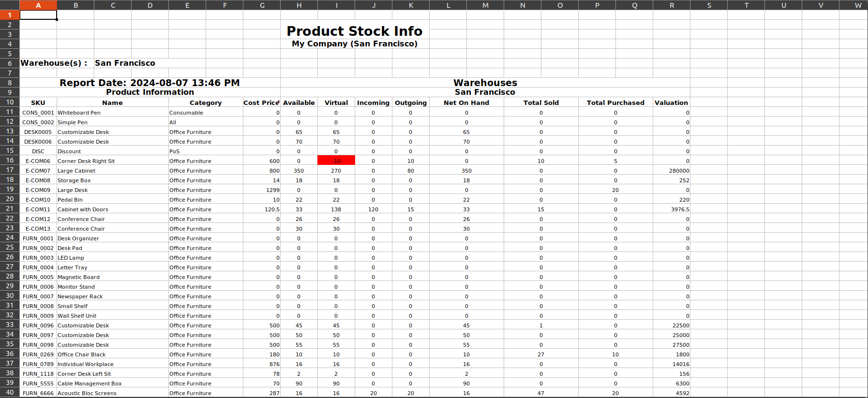The width and height of the screenshot is (868, 398).
Task: Click the 280000 valuation cell
Action: click(672, 170)
